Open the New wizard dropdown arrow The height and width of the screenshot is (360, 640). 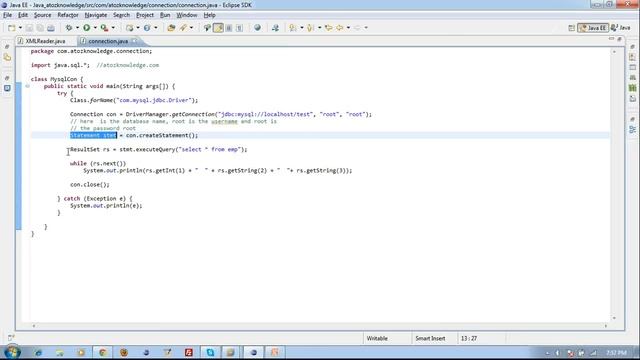tap(20, 28)
